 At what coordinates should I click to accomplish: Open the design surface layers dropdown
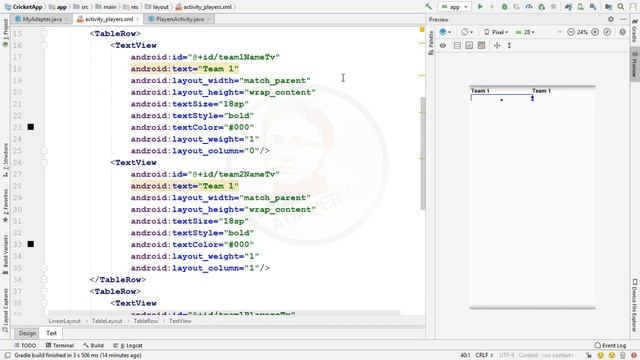pyautogui.click(x=445, y=32)
